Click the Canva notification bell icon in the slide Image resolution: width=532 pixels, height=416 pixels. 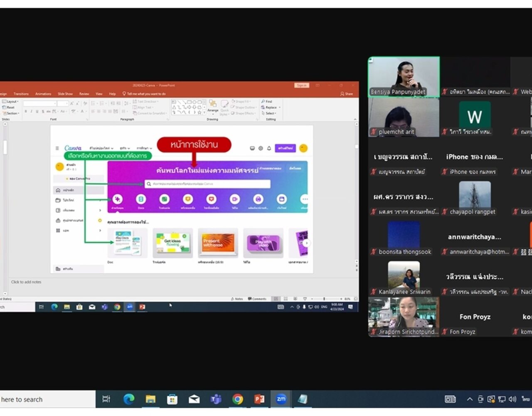click(269, 148)
